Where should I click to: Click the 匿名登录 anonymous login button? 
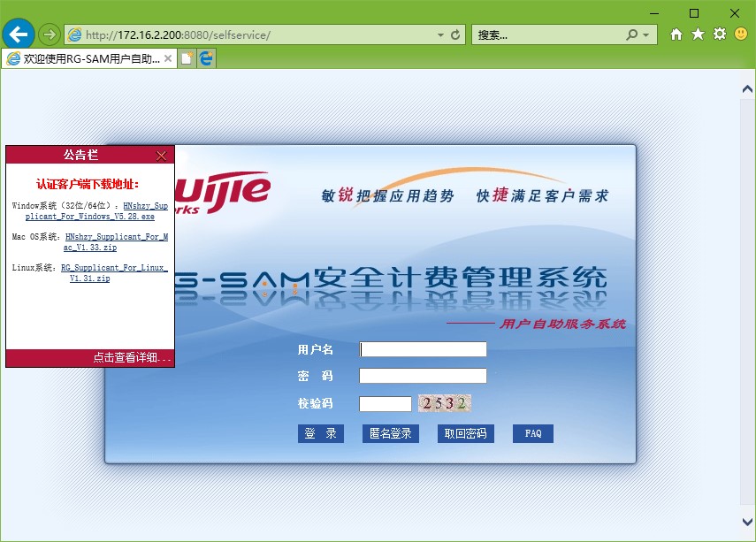click(x=391, y=433)
